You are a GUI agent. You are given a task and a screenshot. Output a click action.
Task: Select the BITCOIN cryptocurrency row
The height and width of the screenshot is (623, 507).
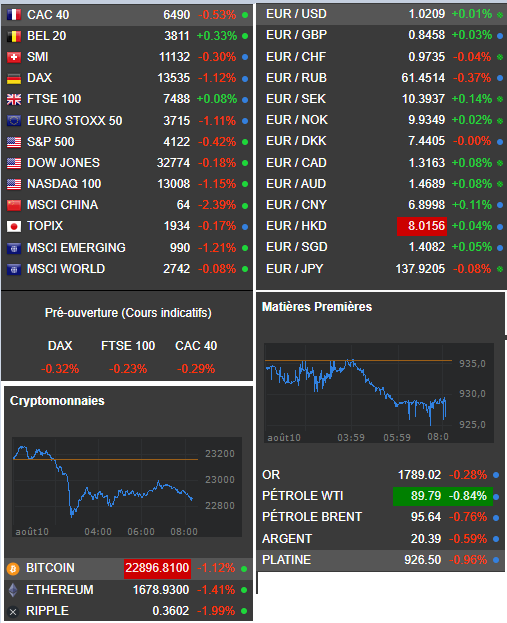pyautogui.click(x=128, y=569)
